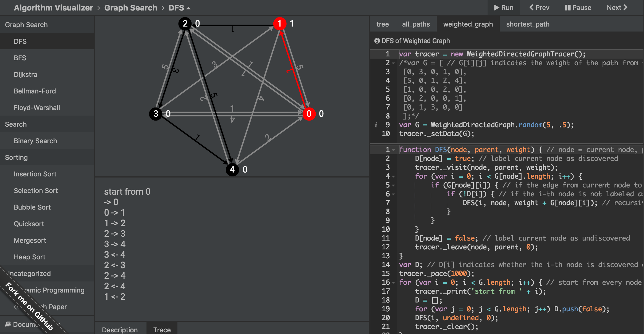644x334 pixels.
Task: Click the info icon beside DFS of Weighted Graph
Action: coord(377,41)
